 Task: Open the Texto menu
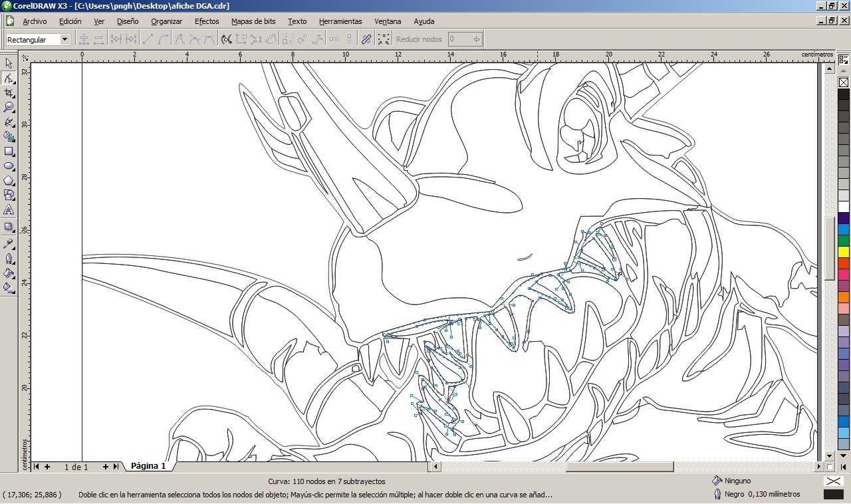pyautogui.click(x=297, y=21)
